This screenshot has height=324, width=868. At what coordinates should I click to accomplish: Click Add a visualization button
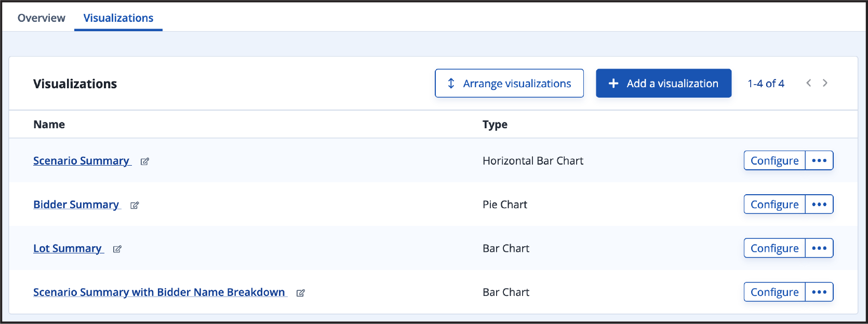pyautogui.click(x=664, y=83)
